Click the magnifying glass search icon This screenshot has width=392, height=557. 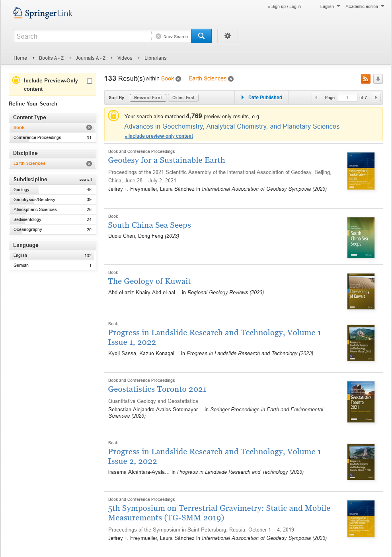coord(201,36)
